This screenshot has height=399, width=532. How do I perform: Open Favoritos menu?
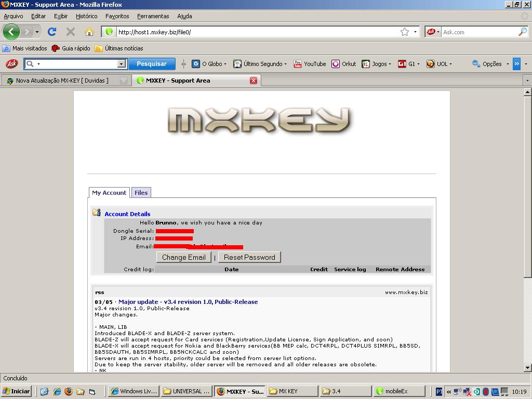point(117,16)
